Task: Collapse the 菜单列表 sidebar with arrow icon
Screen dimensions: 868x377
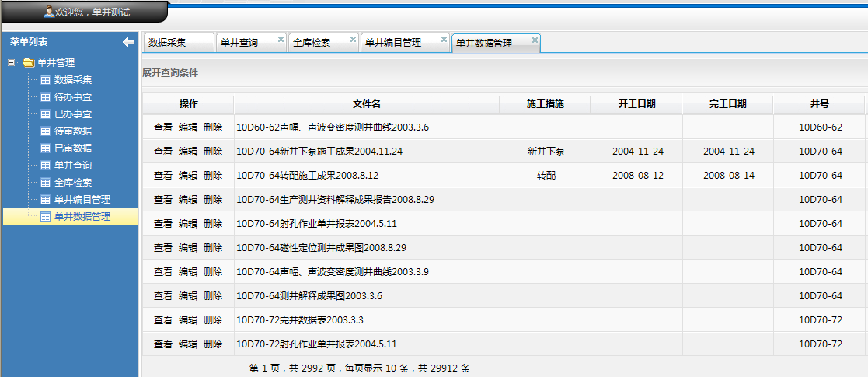Action: [x=128, y=42]
